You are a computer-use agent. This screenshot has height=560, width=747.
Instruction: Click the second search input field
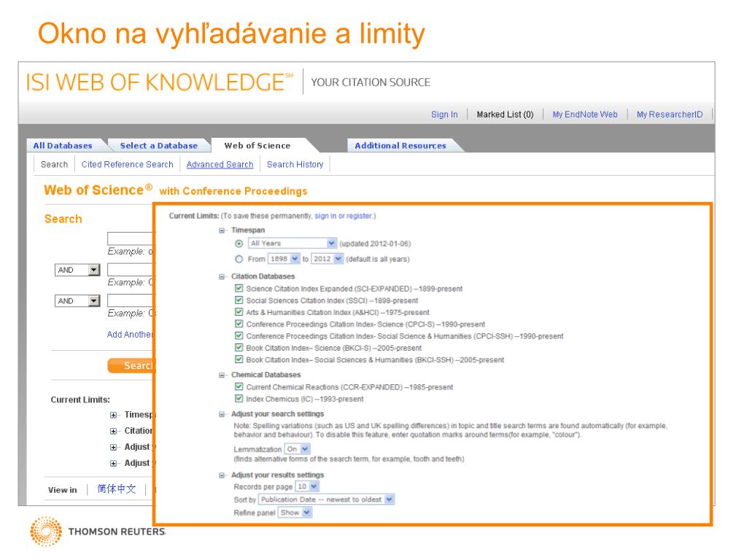(130, 270)
